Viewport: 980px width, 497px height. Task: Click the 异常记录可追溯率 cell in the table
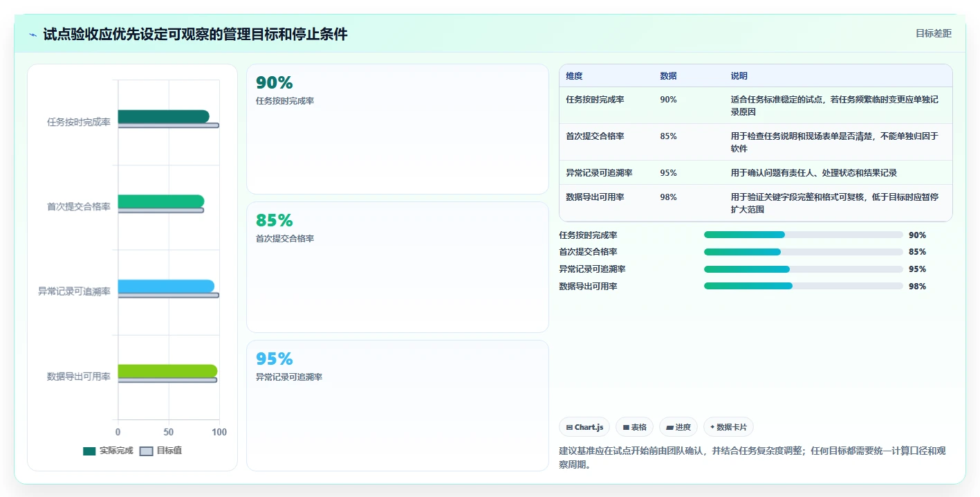(599, 173)
